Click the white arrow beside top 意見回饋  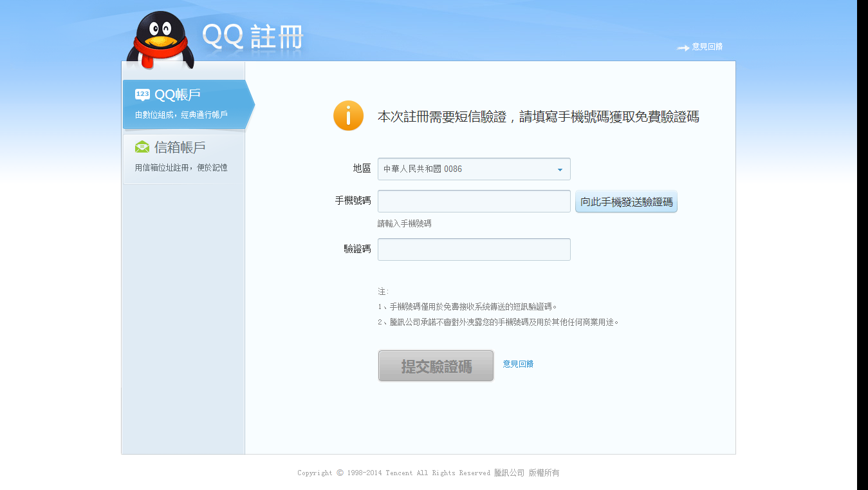(x=683, y=47)
